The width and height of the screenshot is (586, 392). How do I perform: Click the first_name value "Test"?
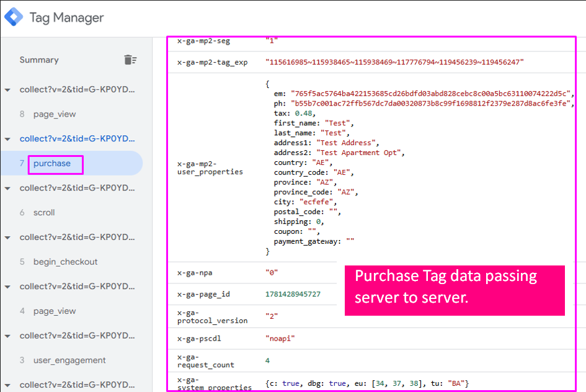tap(337, 123)
